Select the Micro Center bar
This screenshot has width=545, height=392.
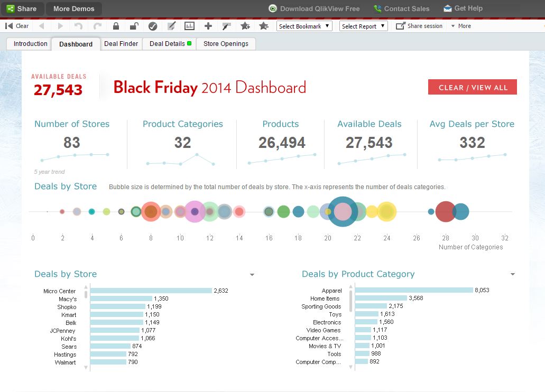tap(151, 291)
